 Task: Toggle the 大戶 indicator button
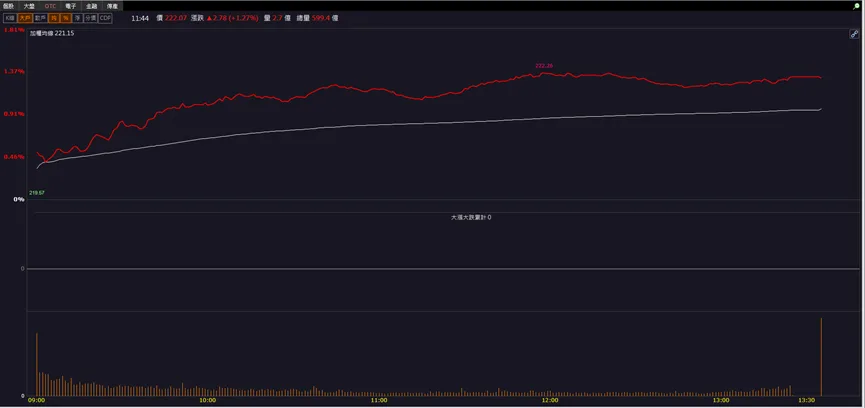pyautogui.click(x=25, y=18)
